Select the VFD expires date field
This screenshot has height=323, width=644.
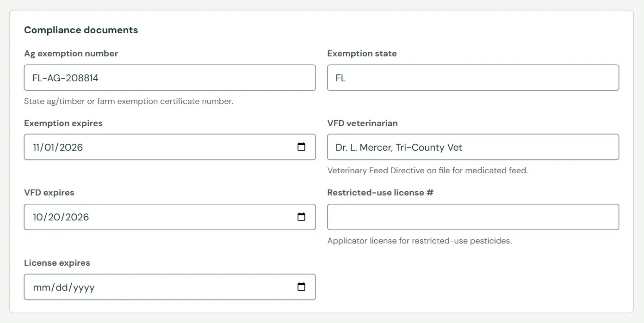click(170, 217)
